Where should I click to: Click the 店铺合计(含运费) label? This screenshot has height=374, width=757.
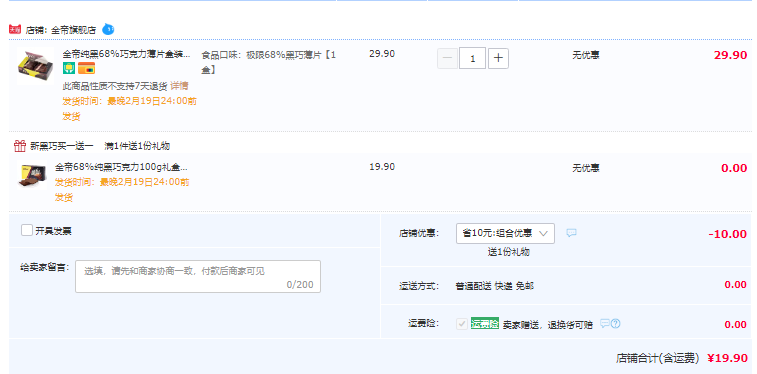coord(658,358)
